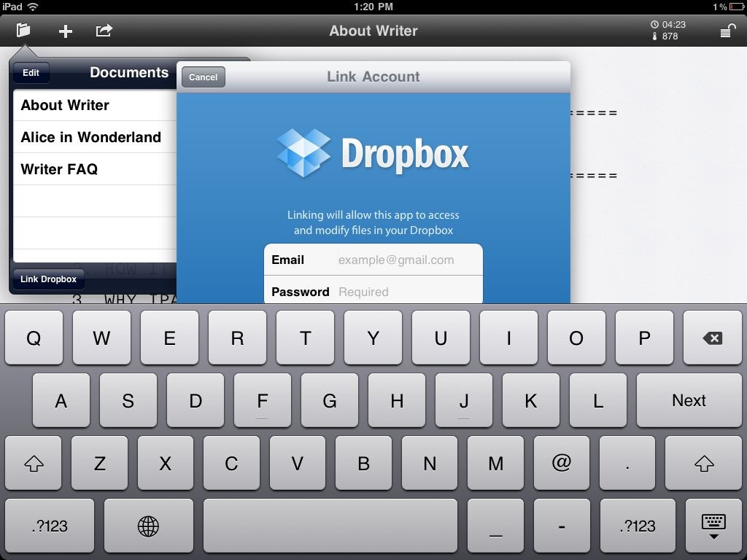Tap the Edit button in Documents
This screenshot has height=560, width=747.
tap(31, 73)
